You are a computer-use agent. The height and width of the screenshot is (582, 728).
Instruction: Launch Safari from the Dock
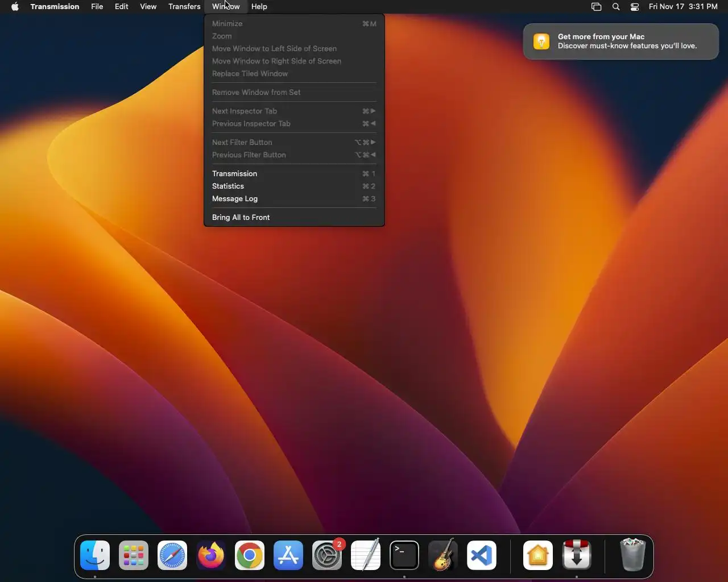(x=172, y=555)
